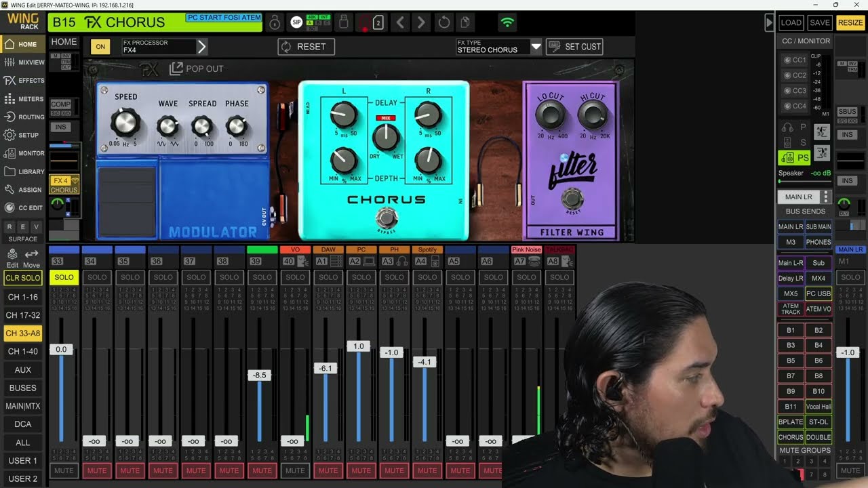Select the CH 1-16 layer
868x488 pixels.
[23, 297]
